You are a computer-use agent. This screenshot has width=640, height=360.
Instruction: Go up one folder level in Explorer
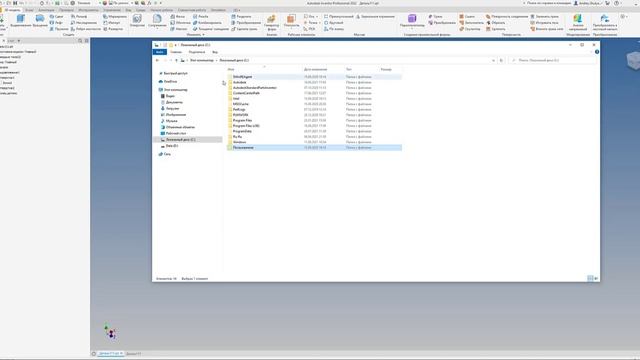(x=176, y=60)
